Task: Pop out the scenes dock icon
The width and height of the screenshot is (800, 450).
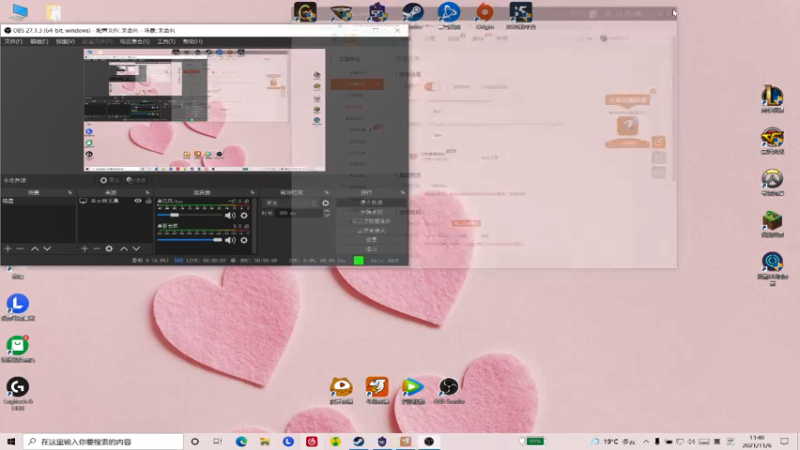Action: 70,192
